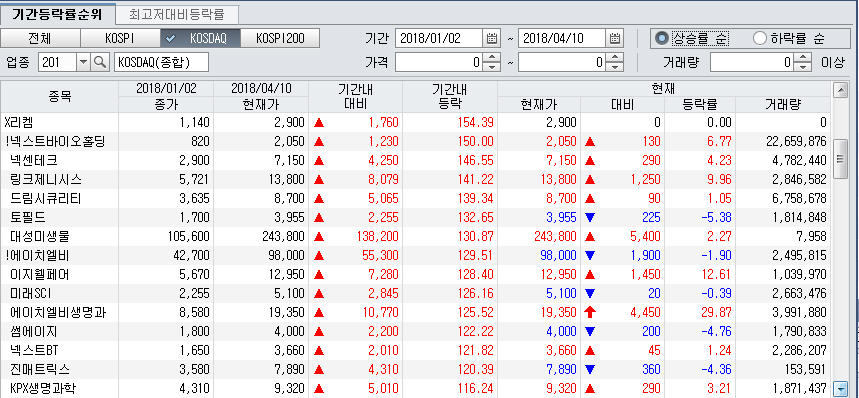Select the 전체 market filter

pos(41,38)
